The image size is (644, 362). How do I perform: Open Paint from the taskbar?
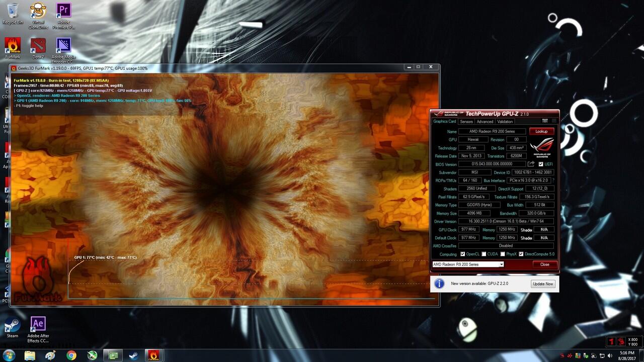pos(51,355)
